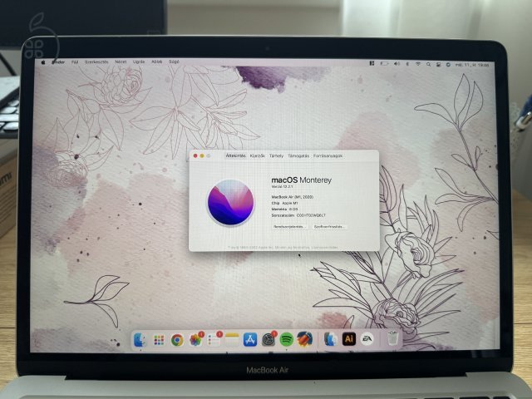Click the version number under macOS Monterey
This screenshot has width=532, height=399.
[x=283, y=187]
